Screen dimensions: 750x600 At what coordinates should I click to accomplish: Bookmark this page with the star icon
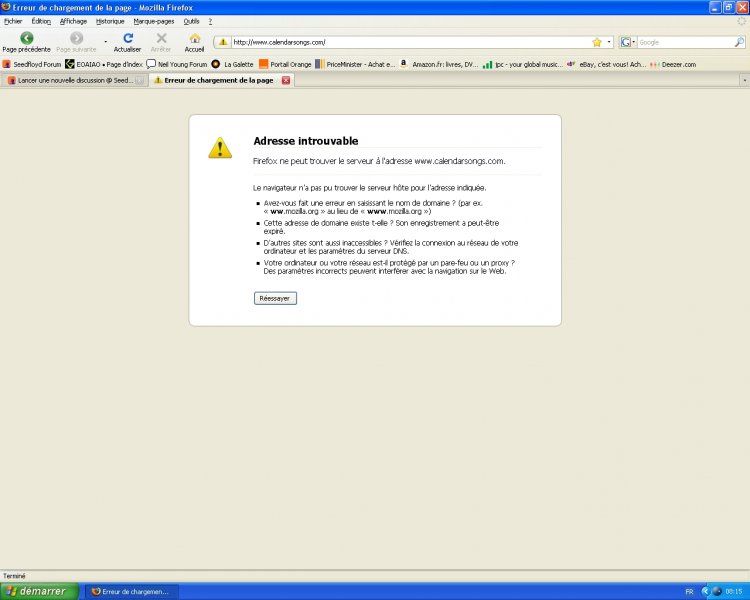597,42
